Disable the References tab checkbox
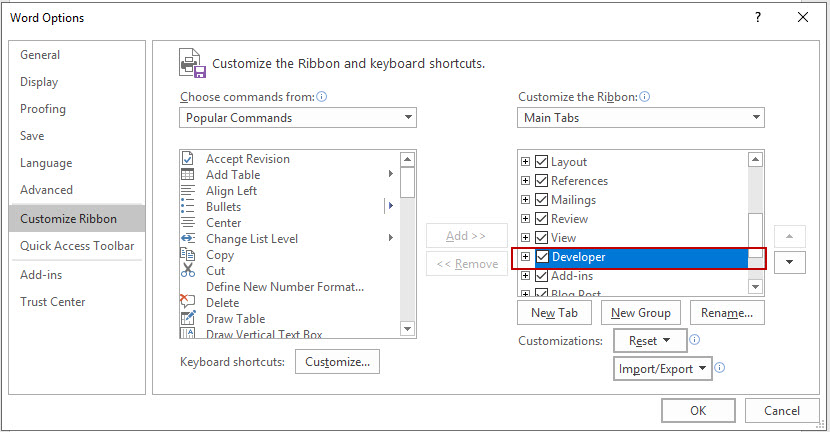The image size is (830, 432). click(542, 181)
